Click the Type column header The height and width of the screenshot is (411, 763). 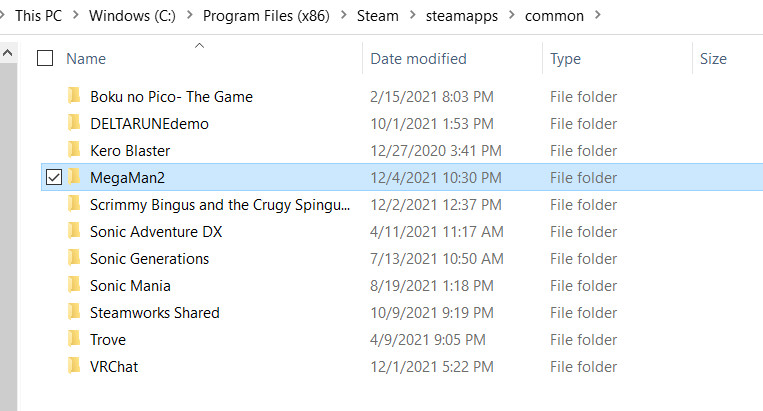pos(566,59)
